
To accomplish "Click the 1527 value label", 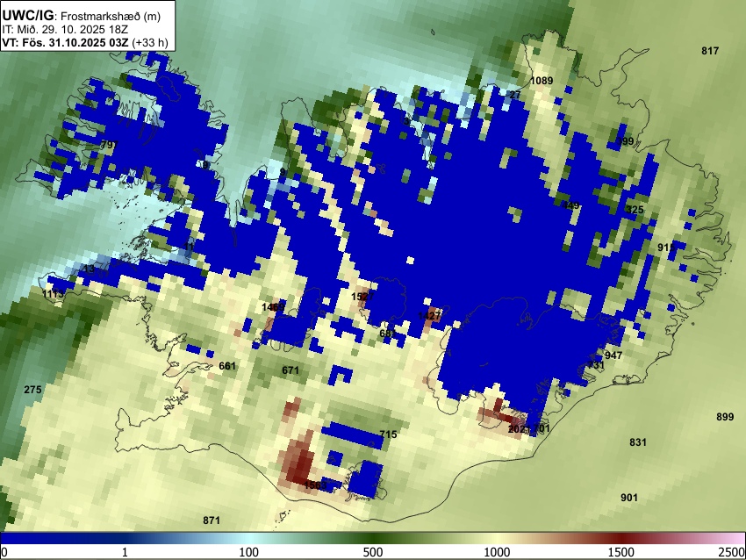I will tap(362, 297).
